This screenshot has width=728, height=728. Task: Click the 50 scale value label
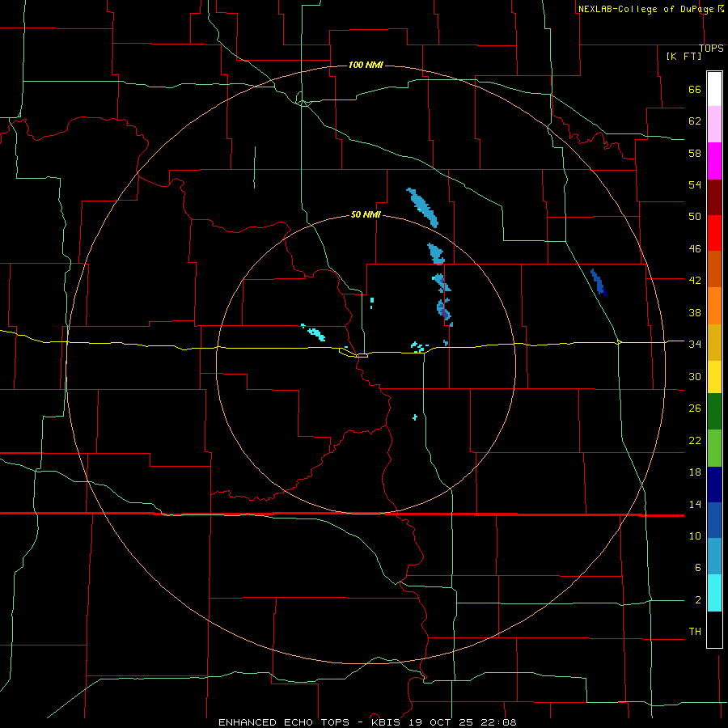tap(695, 216)
